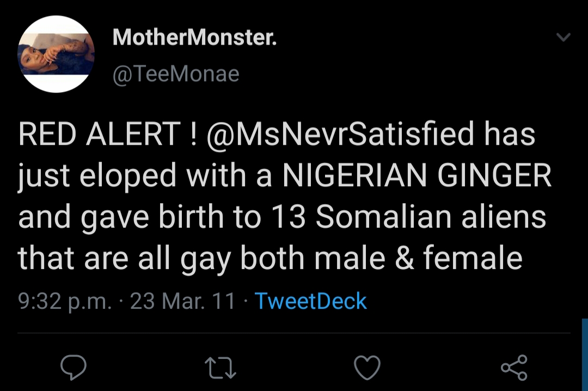Click the 23 Mar. 11 date
Viewport: 588px width, 391px height.
(x=183, y=301)
